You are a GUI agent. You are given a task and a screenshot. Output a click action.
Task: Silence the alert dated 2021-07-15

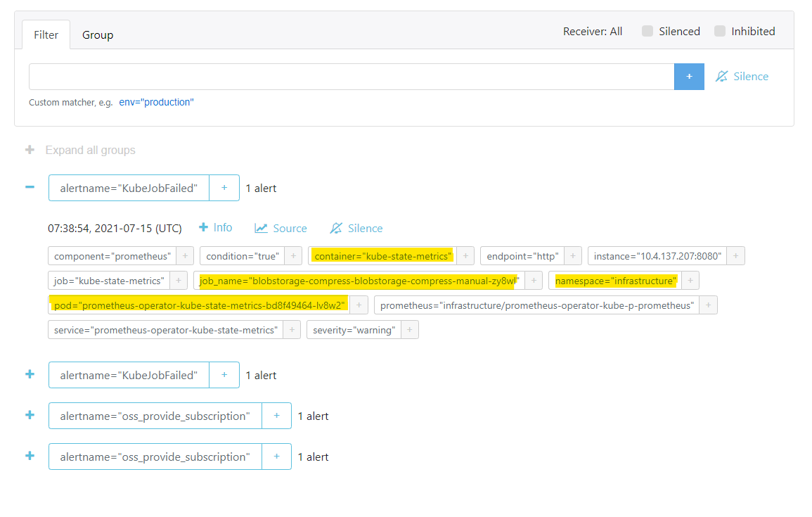click(356, 229)
